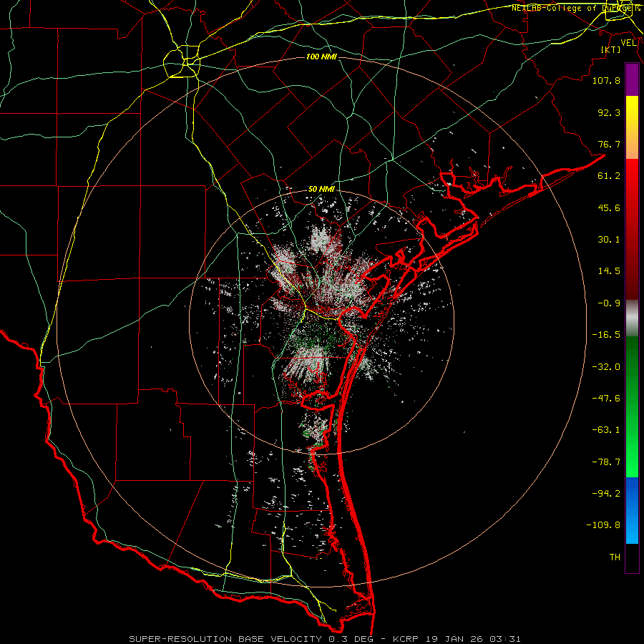The height and width of the screenshot is (644, 644).
Task: Click the Super-Resolution Base Velocity caption text
Action: 325,639
